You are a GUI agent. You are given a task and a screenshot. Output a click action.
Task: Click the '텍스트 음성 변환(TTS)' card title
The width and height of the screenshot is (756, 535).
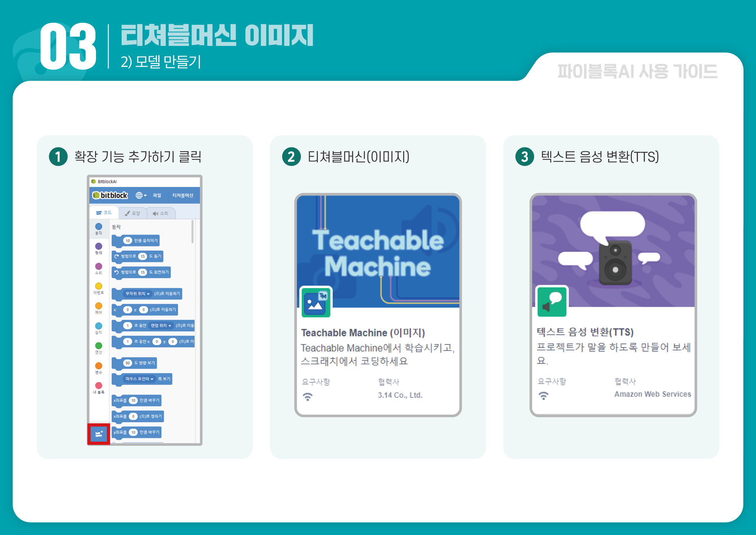point(585,332)
